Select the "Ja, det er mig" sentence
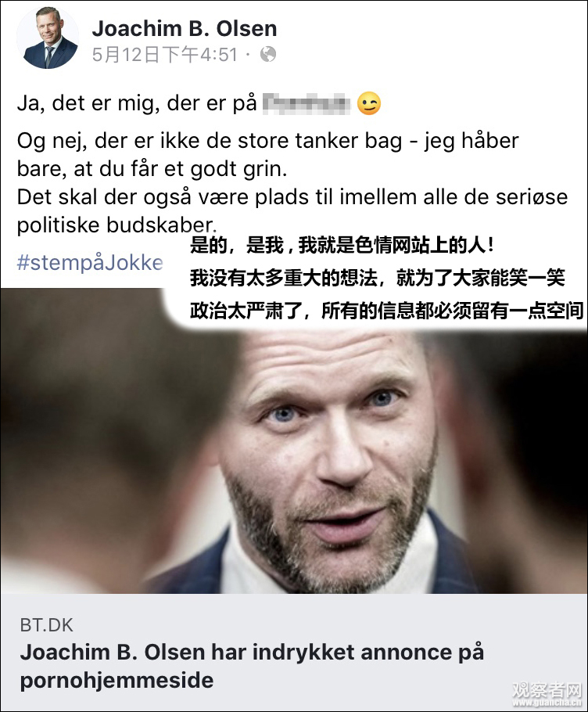 [x=199, y=103]
